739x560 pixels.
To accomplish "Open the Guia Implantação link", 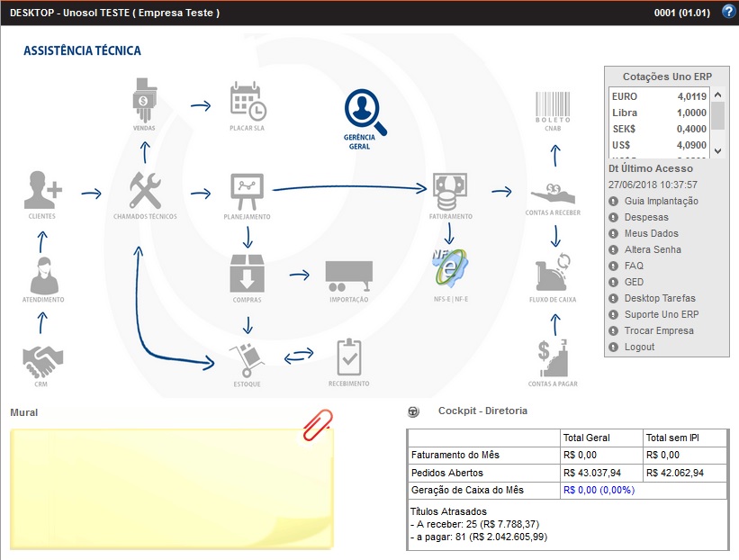I will (x=661, y=201).
